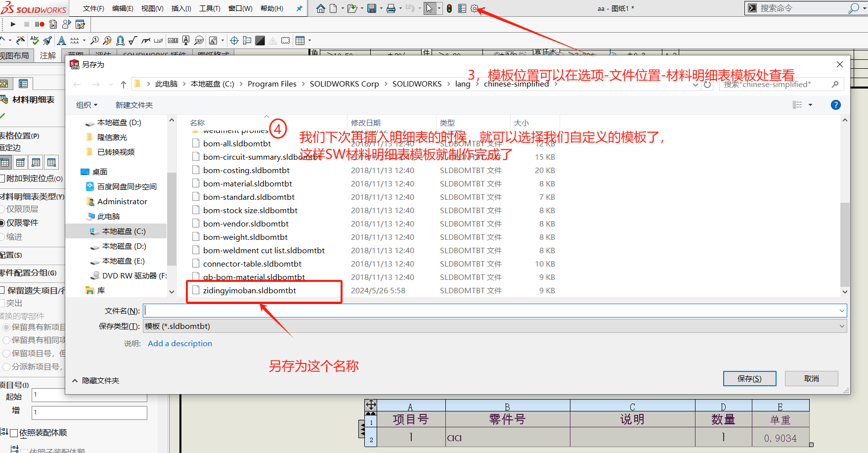Image resolution: width=868 pixels, height=453 pixels.
Task: Click the Geometric Tolerance icon
Action: [173, 41]
